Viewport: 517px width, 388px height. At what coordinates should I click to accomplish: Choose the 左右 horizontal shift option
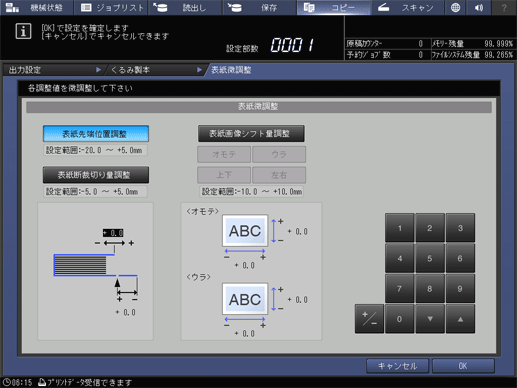(279, 175)
